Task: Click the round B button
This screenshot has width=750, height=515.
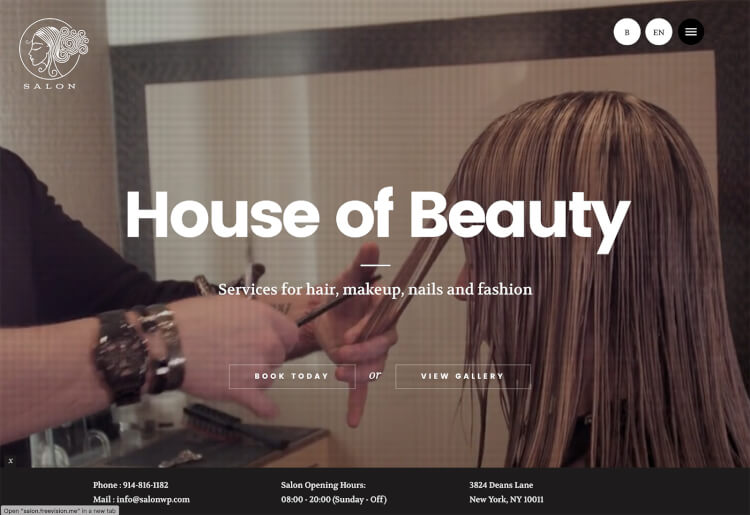Action: point(627,32)
